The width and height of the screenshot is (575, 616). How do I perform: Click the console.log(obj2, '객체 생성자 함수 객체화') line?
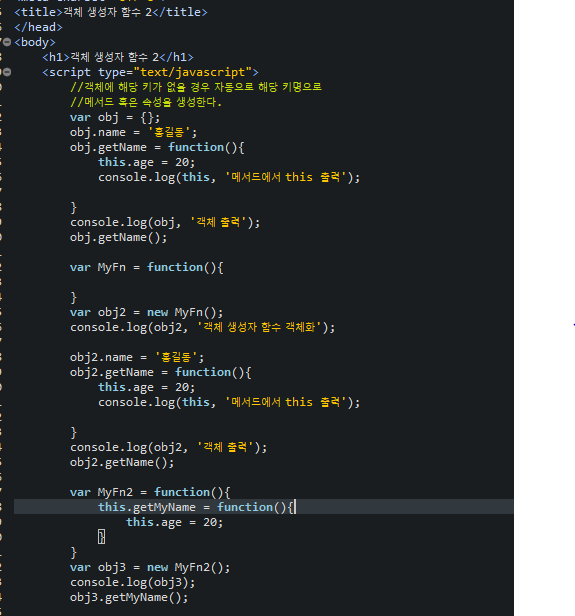(x=203, y=327)
